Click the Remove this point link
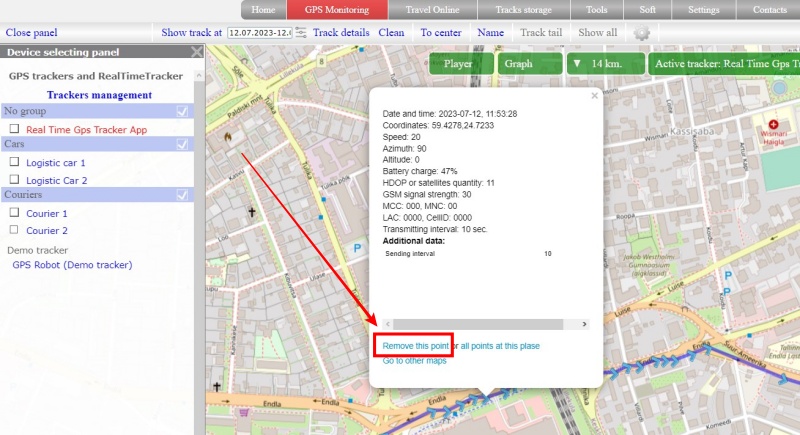 pos(415,346)
